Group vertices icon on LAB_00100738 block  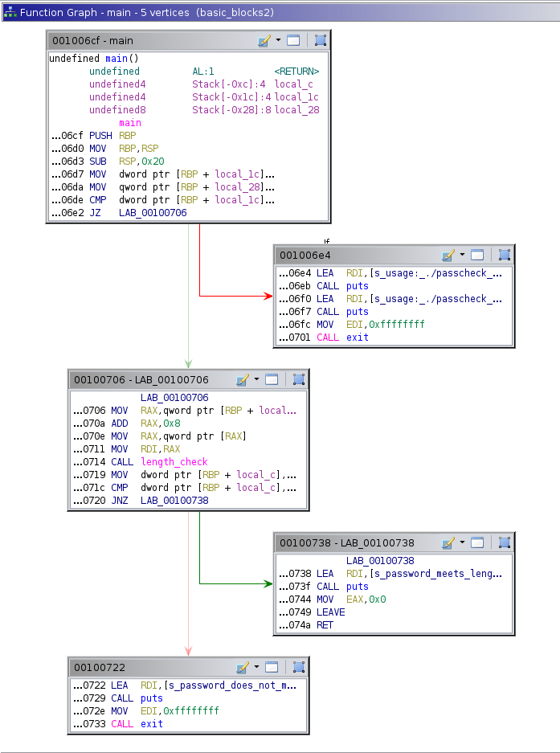(x=504, y=543)
